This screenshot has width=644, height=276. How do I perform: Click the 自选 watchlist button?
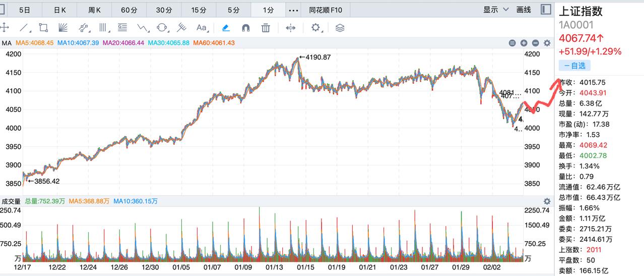[x=574, y=66]
